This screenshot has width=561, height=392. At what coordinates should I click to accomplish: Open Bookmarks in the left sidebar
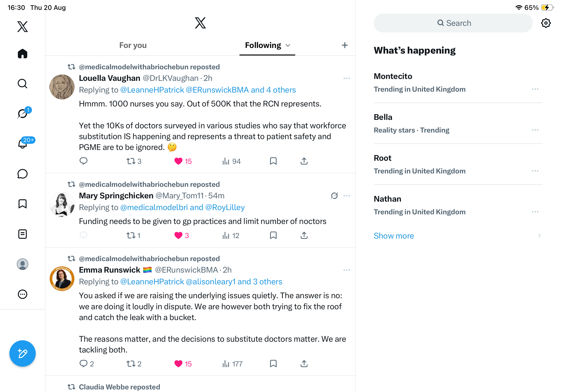[23, 204]
